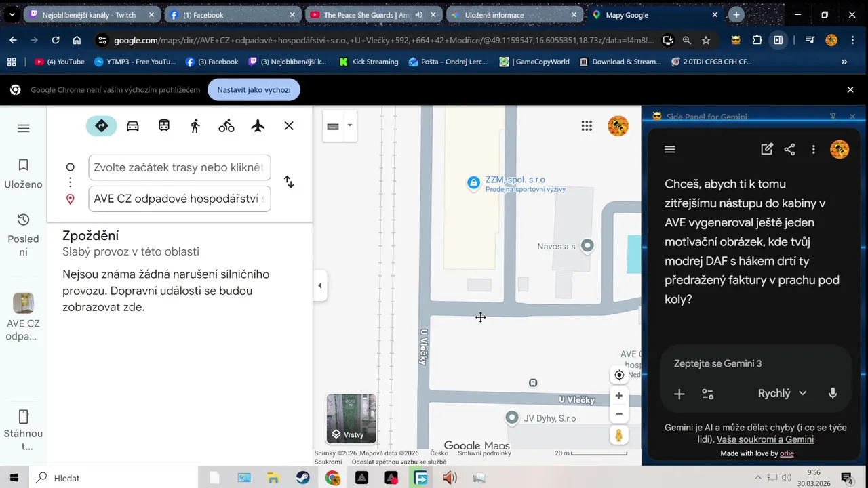Add an attachment with Gemini plus button

click(679, 394)
